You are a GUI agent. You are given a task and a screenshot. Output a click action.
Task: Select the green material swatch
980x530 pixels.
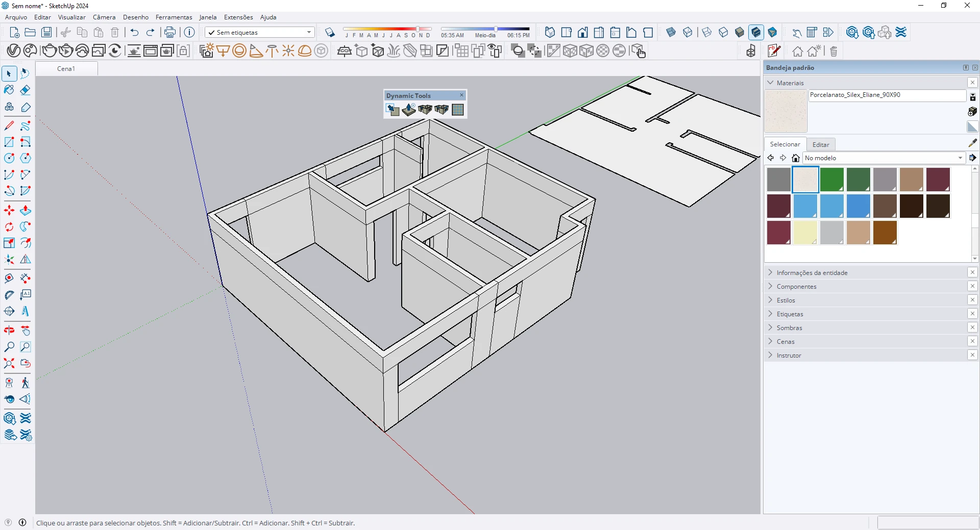[x=832, y=180]
